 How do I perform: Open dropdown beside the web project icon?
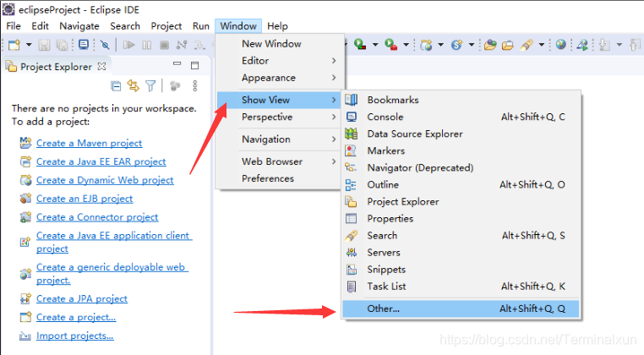(x=440, y=44)
